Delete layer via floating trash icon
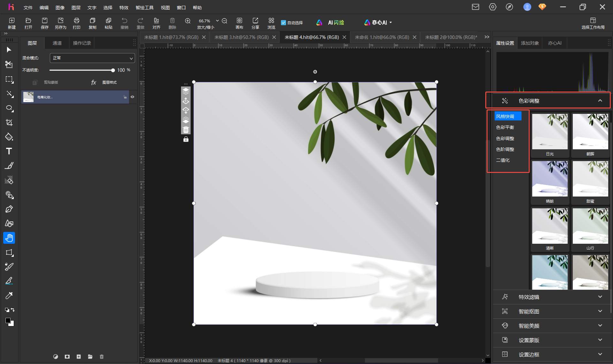This screenshot has width=613, height=364. pos(186,130)
